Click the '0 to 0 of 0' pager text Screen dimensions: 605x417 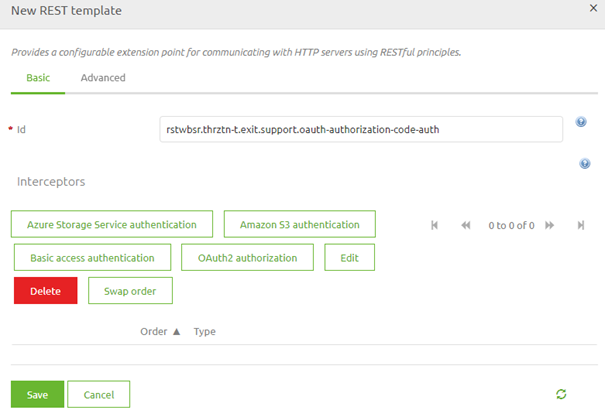tap(511, 225)
